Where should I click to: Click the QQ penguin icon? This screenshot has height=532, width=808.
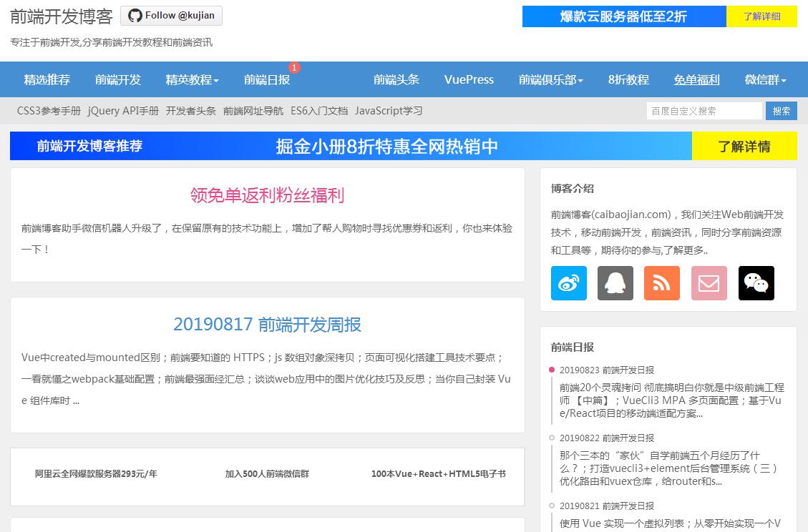point(615,283)
